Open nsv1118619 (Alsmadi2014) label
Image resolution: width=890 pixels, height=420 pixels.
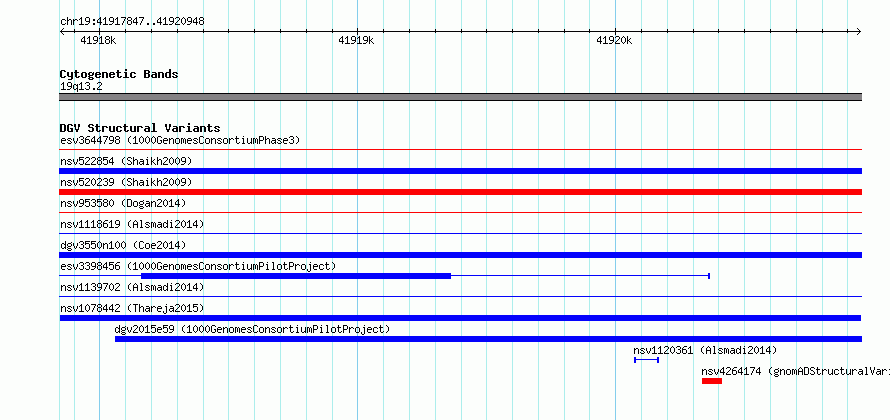(x=132, y=224)
